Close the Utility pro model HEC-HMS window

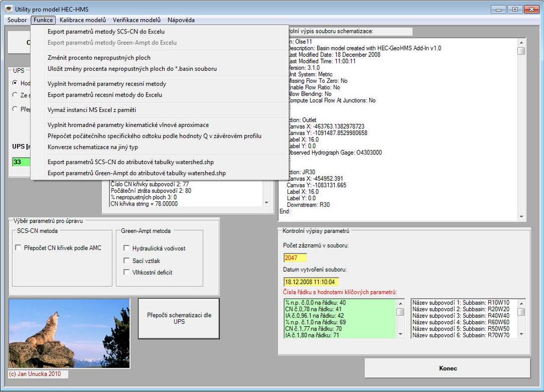point(531,10)
